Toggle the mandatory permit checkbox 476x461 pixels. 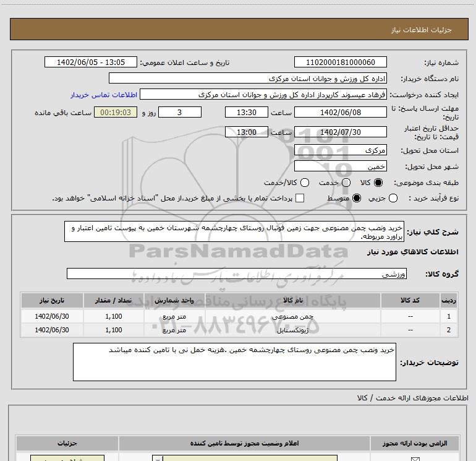(x=415, y=459)
